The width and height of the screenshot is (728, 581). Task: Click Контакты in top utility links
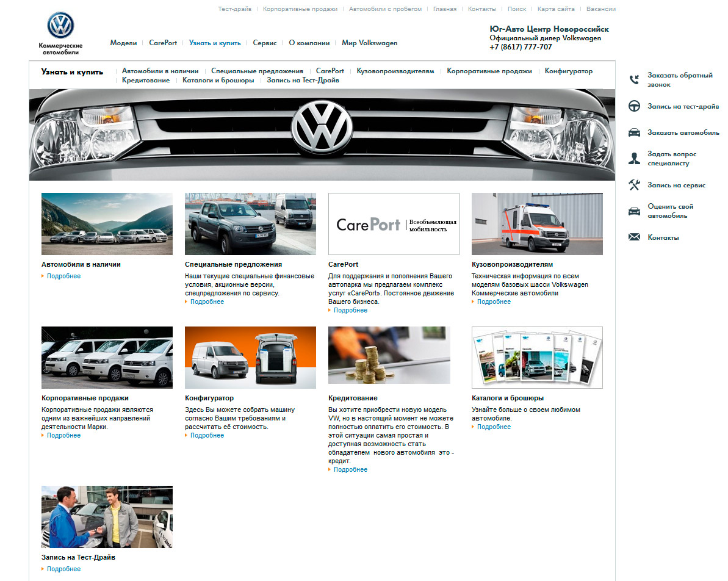coord(482,9)
